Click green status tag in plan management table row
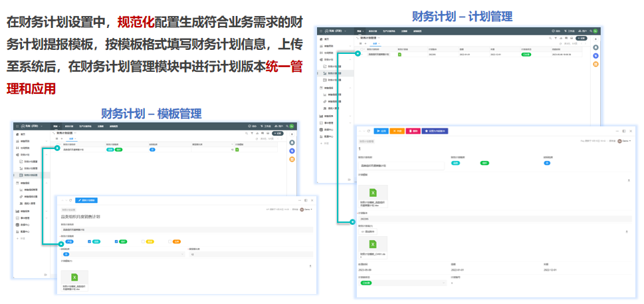Screen dimensions: 644x304 (526, 55)
